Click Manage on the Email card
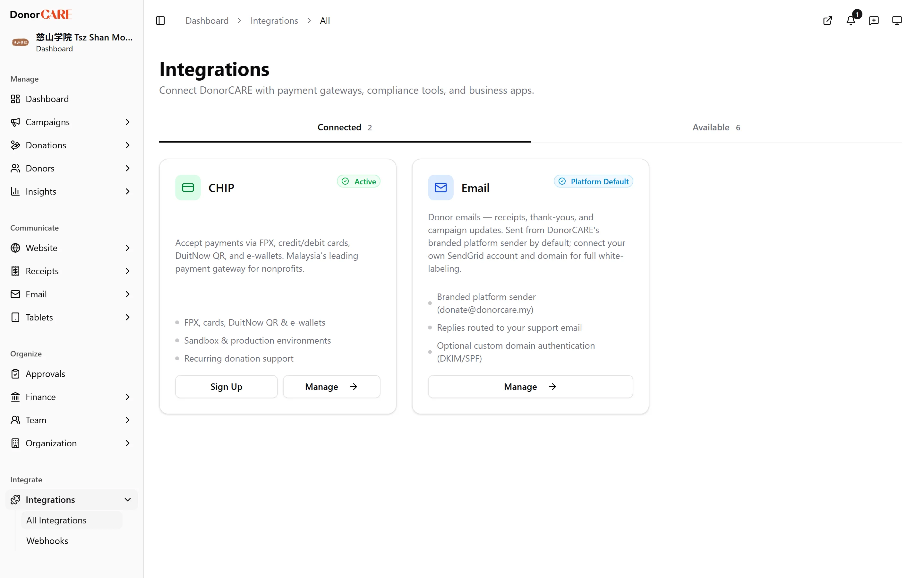Screen dimensions: 924x578 (530, 387)
